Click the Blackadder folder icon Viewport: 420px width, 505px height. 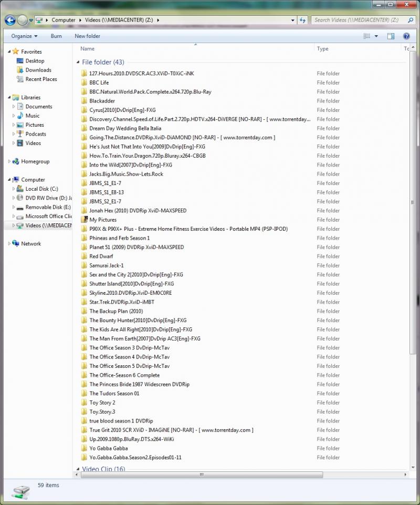tap(85, 101)
